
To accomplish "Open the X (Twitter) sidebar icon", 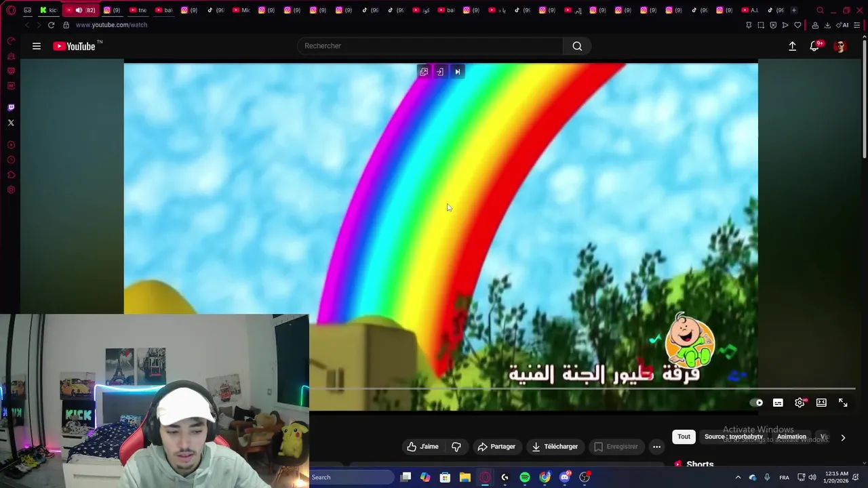I will point(11,123).
